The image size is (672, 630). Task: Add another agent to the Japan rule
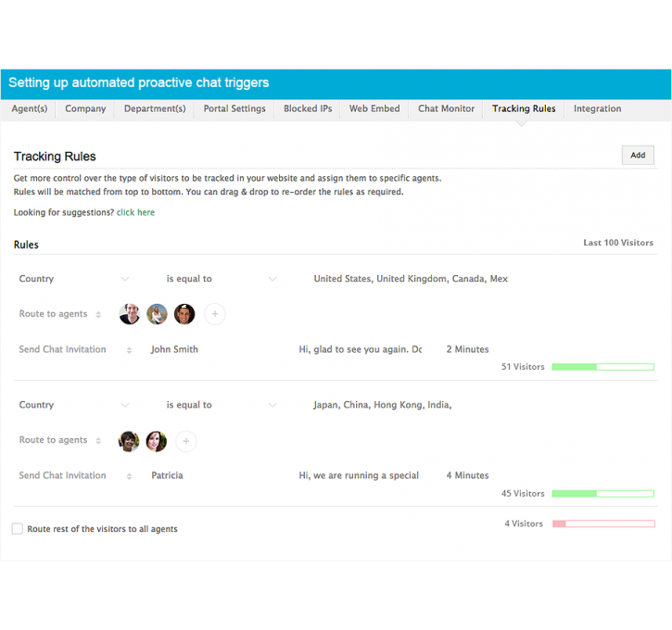coord(186,441)
